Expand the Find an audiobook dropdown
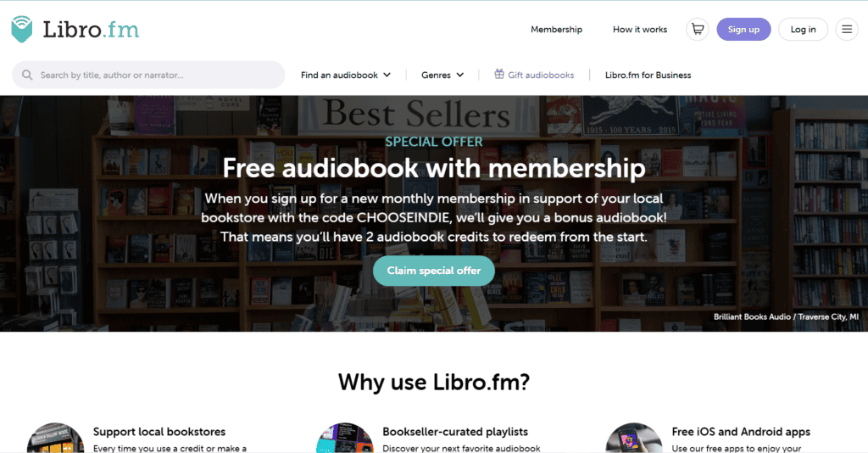The image size is (868, 453). (x=346, y=75)
